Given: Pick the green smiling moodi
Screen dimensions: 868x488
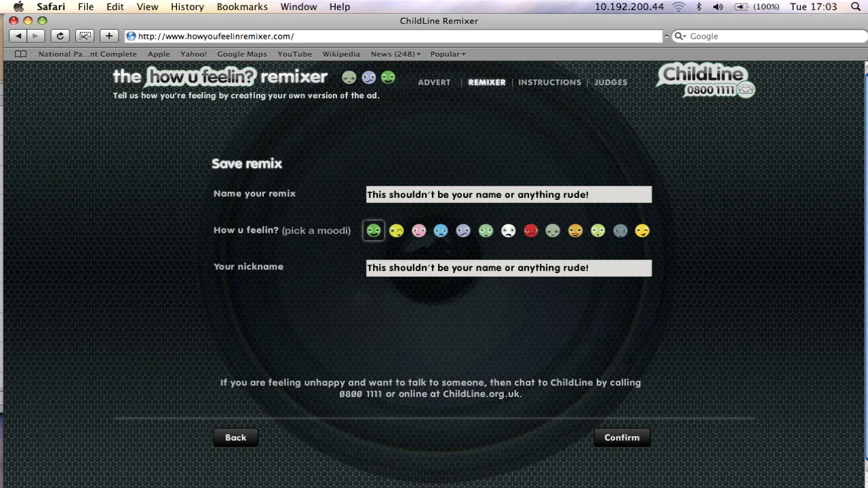Looking at the screenshot, I should tap(374, 231).
